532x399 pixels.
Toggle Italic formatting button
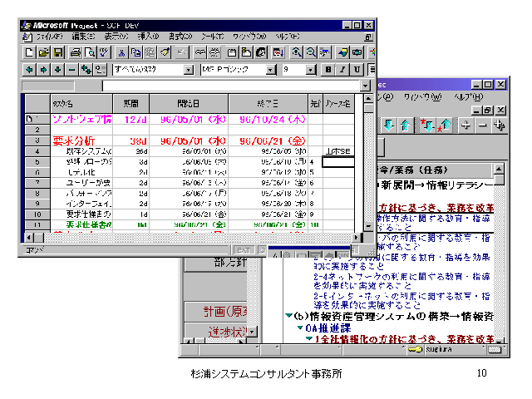343,70
